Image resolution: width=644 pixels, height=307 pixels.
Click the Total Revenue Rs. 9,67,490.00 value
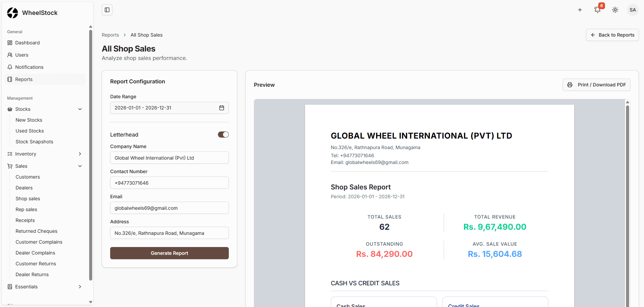pyautogui.click(x=495, y=227)
